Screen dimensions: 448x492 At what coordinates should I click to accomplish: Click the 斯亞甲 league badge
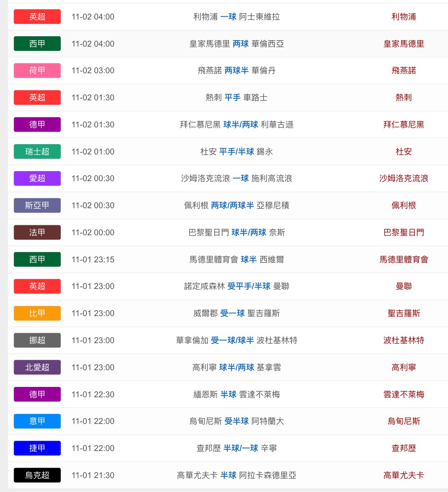(x=37, y=205)
